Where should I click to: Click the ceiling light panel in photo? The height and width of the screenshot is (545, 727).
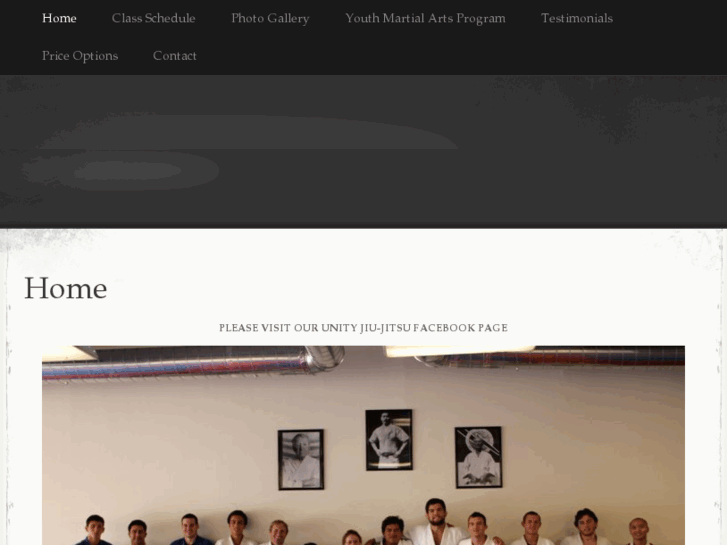(x=459, y=351)
